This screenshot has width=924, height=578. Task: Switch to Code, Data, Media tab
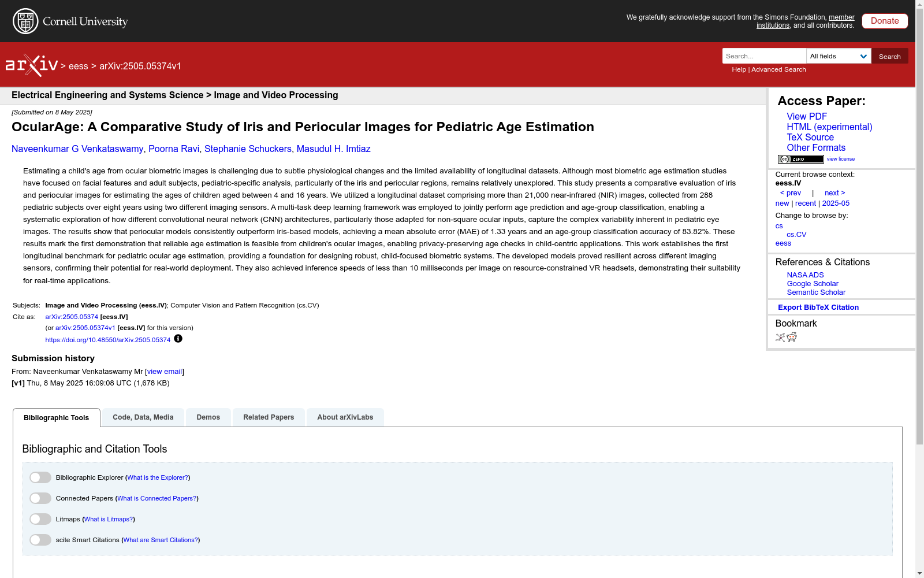(143, 417)
